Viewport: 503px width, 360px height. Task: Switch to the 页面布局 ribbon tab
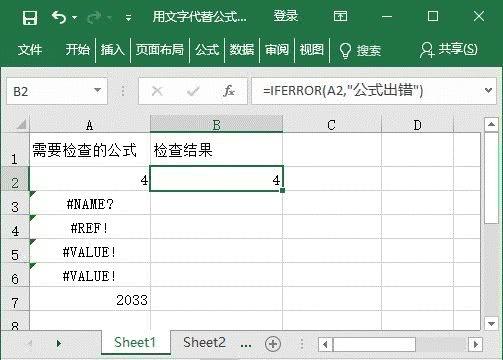[160, 49]
